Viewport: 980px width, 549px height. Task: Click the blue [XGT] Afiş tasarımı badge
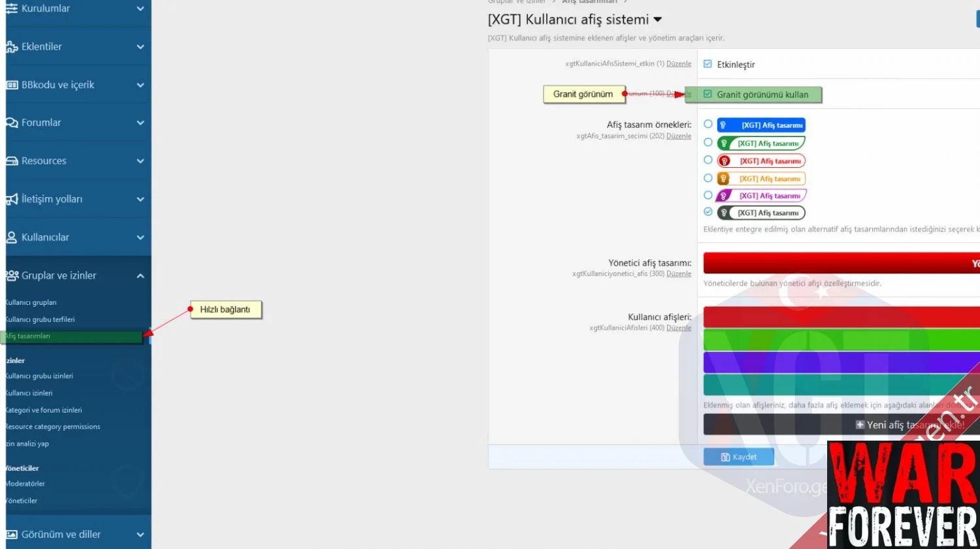(761, 125)
